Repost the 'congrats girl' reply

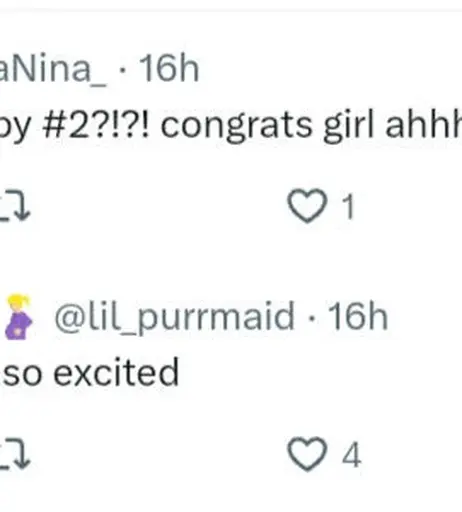click(x=15, y=206)
